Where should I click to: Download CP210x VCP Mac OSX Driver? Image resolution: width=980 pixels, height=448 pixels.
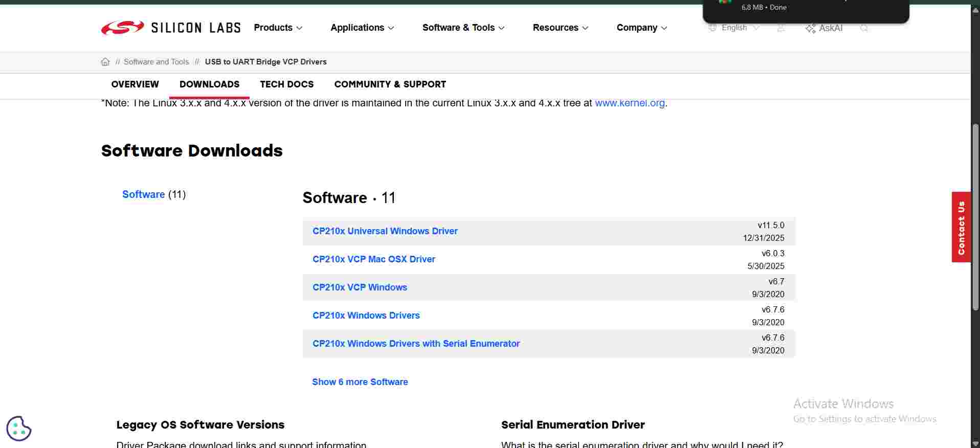[374, 259]
